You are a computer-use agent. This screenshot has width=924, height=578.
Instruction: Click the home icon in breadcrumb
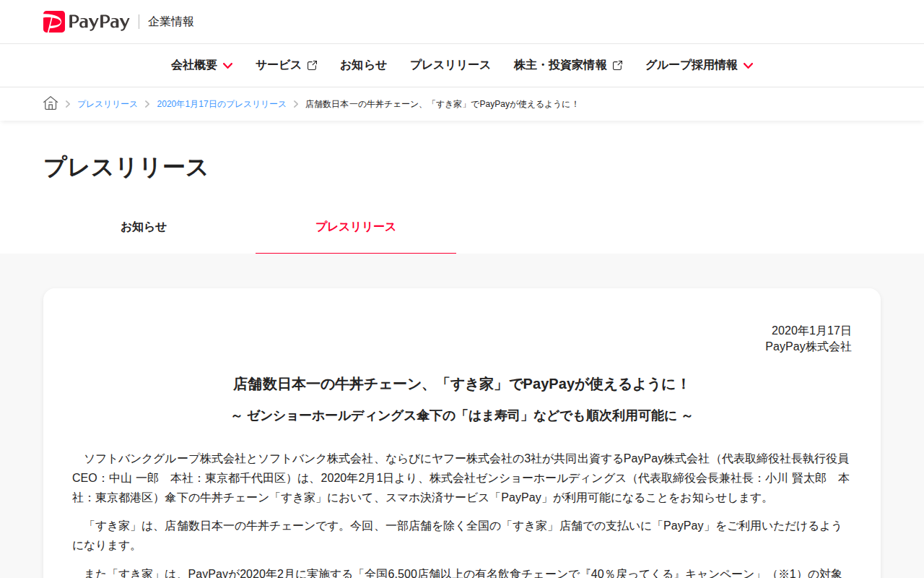[x=51, y=103]
